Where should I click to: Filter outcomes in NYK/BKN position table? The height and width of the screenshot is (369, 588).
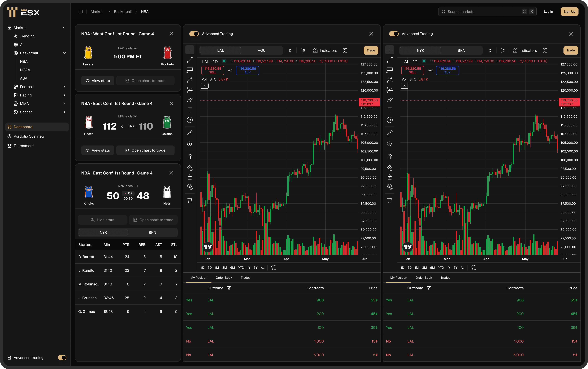point(429,288)
